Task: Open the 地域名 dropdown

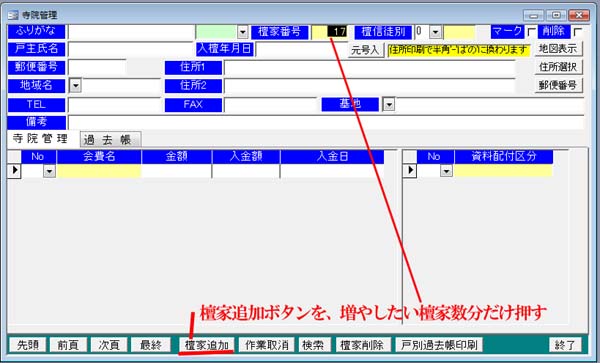Action: [75, 85]
